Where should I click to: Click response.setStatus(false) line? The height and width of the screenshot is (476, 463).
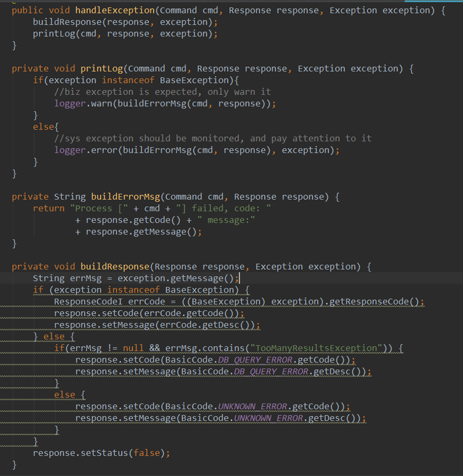click(101, 453)
